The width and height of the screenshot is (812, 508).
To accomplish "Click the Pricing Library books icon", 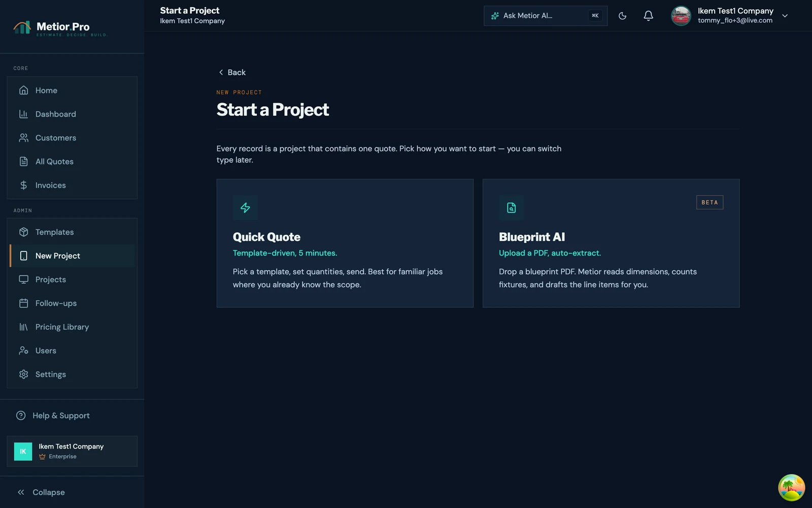I will [23, 327].
